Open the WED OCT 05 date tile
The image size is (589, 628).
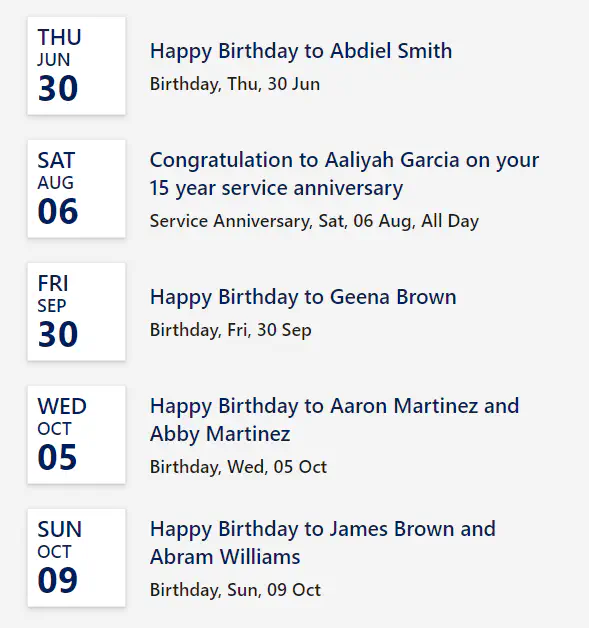76,435
